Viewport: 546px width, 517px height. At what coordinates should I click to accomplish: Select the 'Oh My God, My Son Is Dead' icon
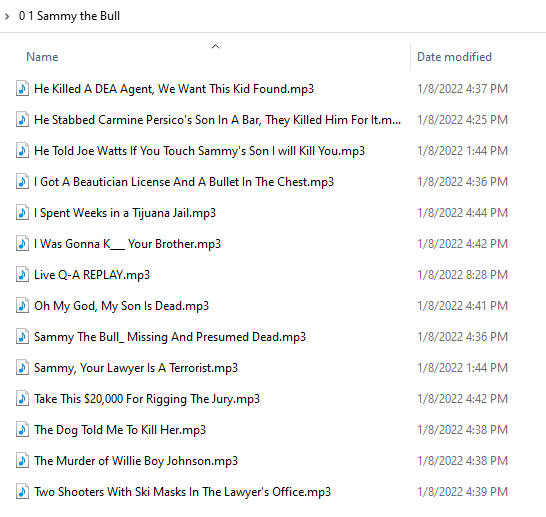22,305
